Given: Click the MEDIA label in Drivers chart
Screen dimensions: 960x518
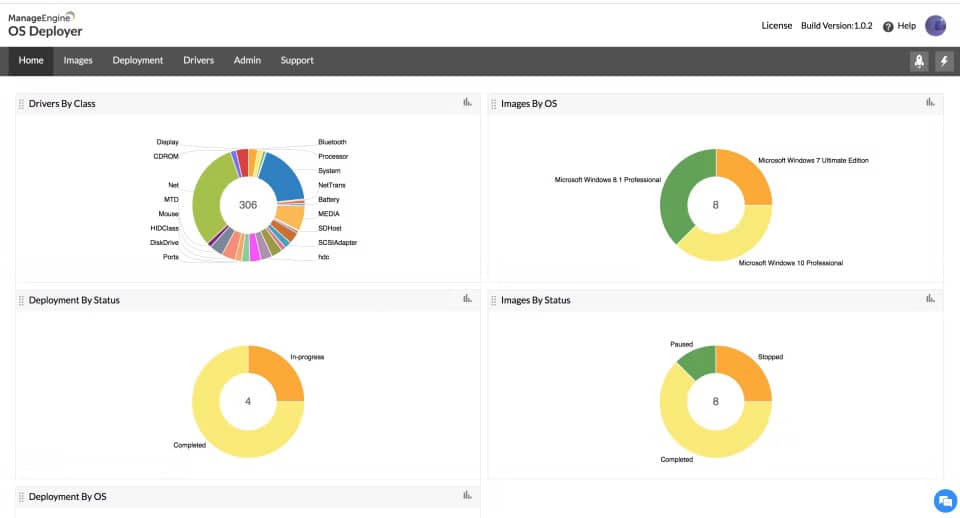Looking at the screenshot, I should click(x=328, y=214).
